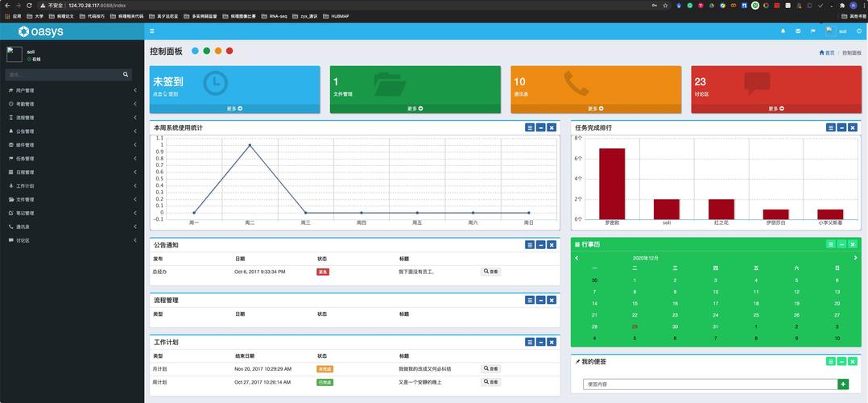Select the green theme color dot

click(206, 51)
